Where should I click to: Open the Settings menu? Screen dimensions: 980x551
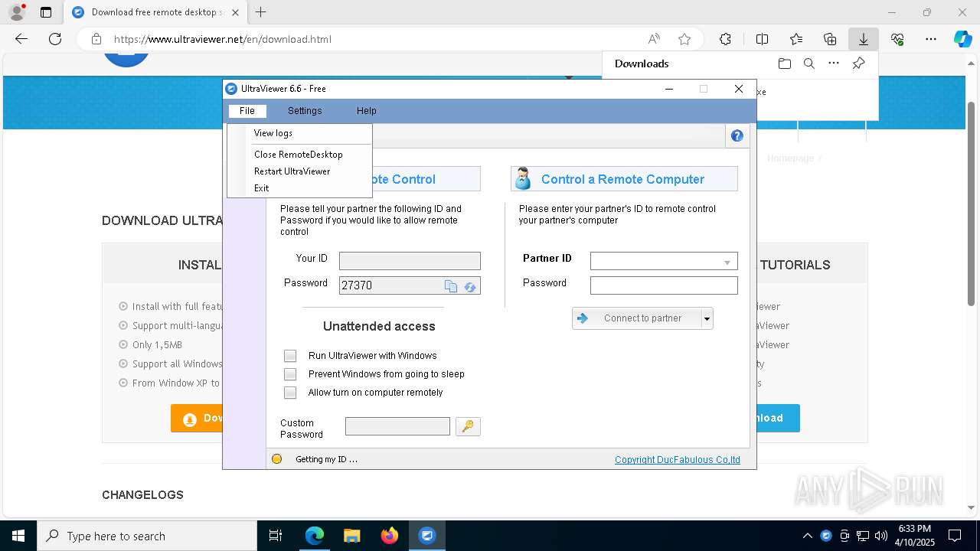click(305, 111)
